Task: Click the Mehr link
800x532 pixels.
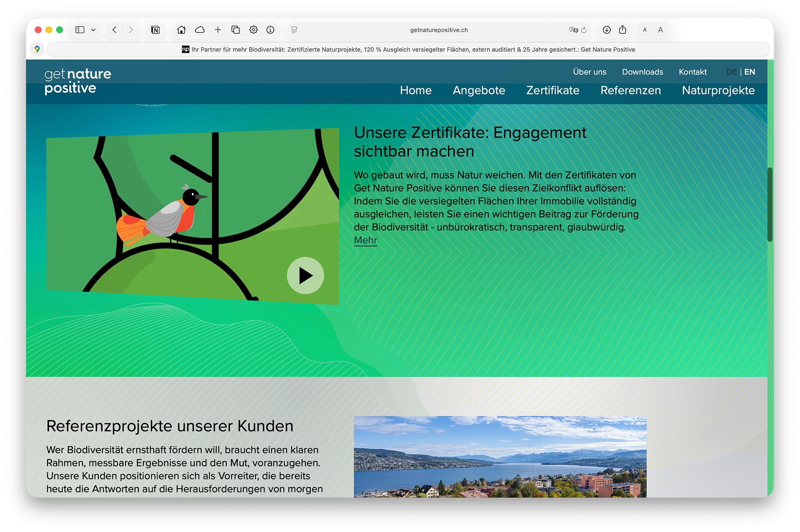Action: pyautogui.click(x=365, y=240)
